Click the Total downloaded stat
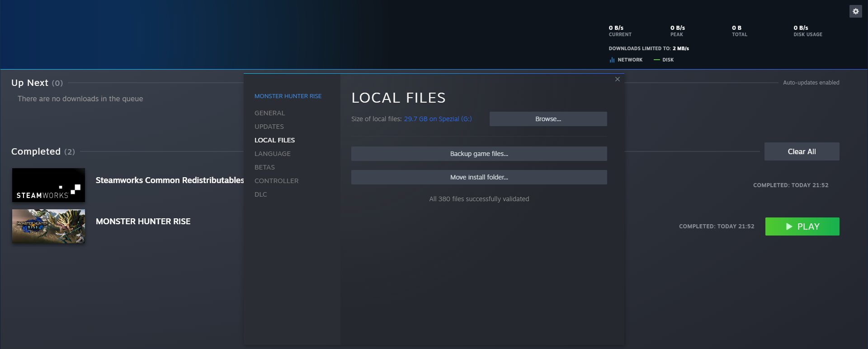The width and height of the screenshot is (868, 349). 739,31
